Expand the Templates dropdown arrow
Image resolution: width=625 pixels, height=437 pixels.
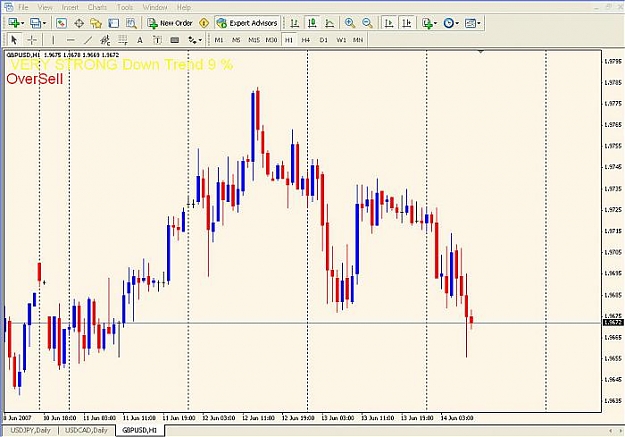479,24
